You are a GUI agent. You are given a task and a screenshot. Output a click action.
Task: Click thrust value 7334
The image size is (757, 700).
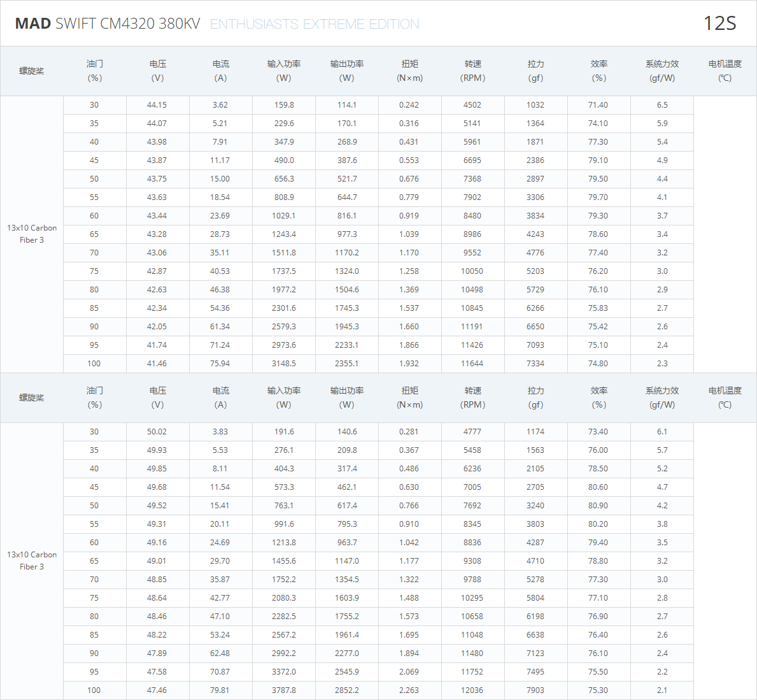[x=535, y=364]
